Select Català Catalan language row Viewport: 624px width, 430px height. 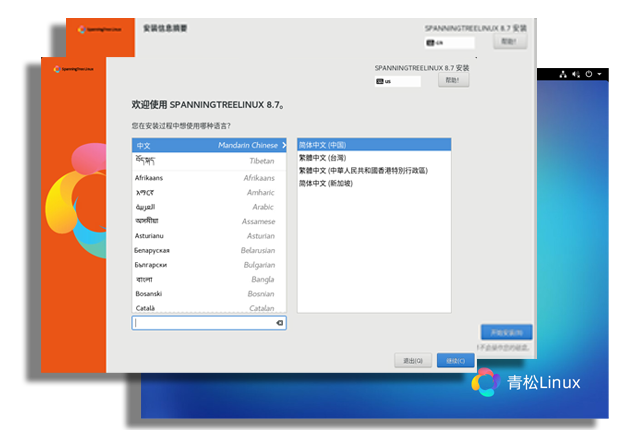pos(209,308)
